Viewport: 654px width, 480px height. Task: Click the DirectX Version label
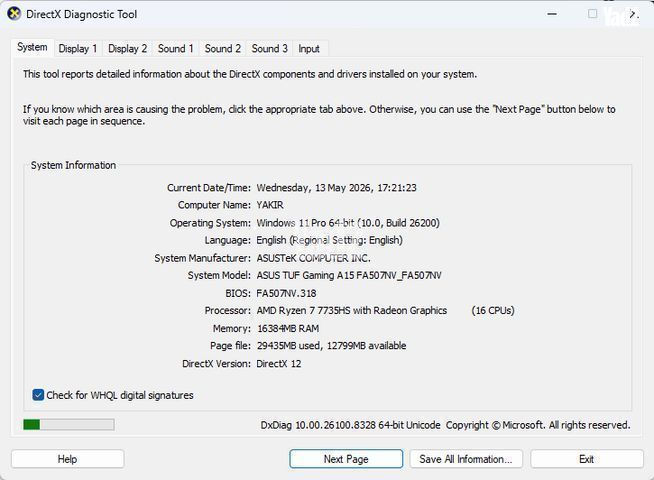[x=216, y=364]
